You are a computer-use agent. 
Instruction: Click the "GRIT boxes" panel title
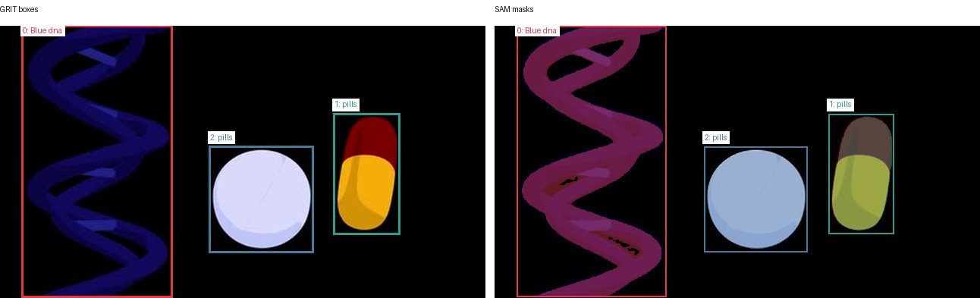[19, 9]
